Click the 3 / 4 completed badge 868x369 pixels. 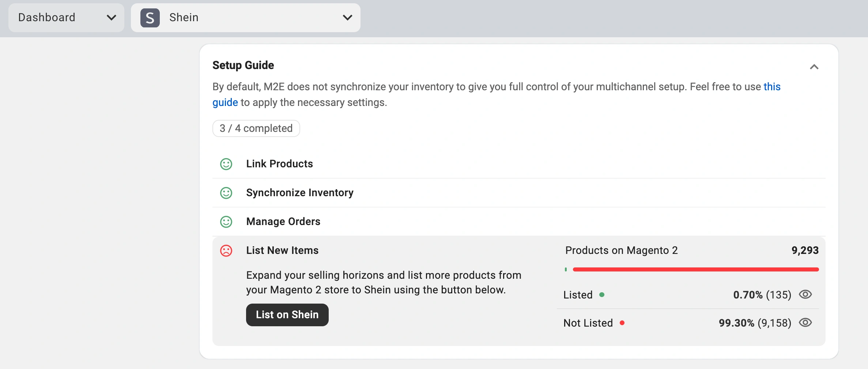(256, 129)
